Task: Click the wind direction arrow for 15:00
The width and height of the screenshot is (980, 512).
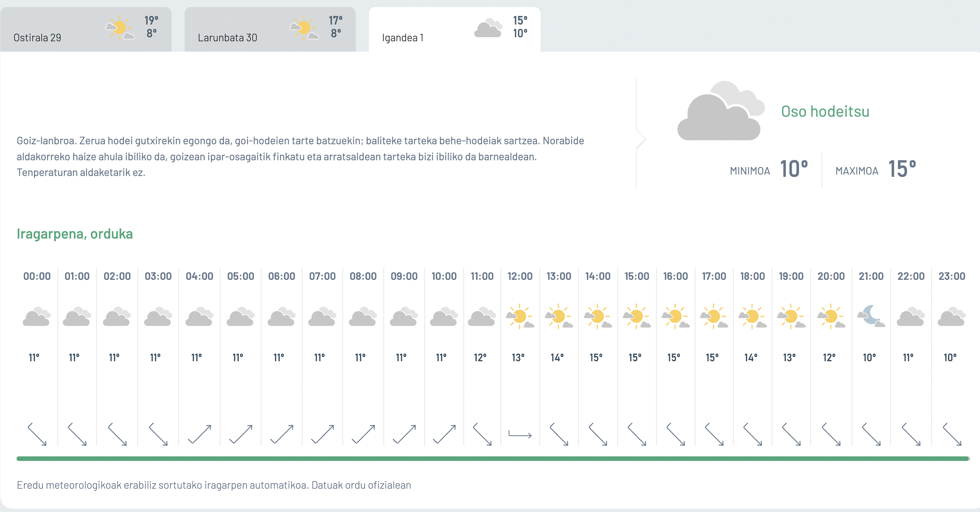Action: coord(637,434)
